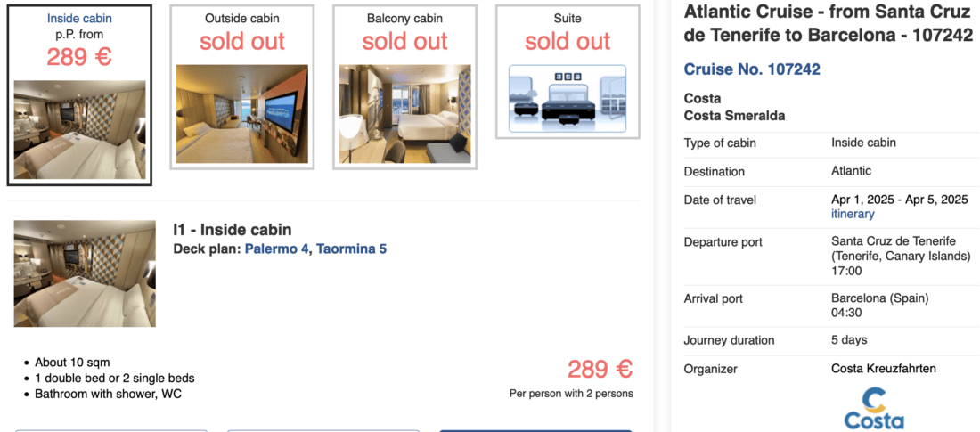View the itinerary link under travel dates

tap(853, 214)
